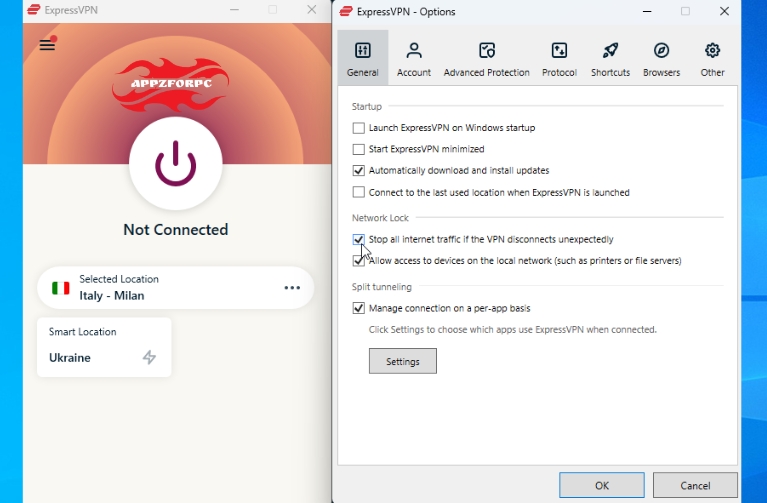The height and width of the screenshot is (503, 767).
Task: Click the ExpressVPN logo in Options title bar
Action: point(346,11)
